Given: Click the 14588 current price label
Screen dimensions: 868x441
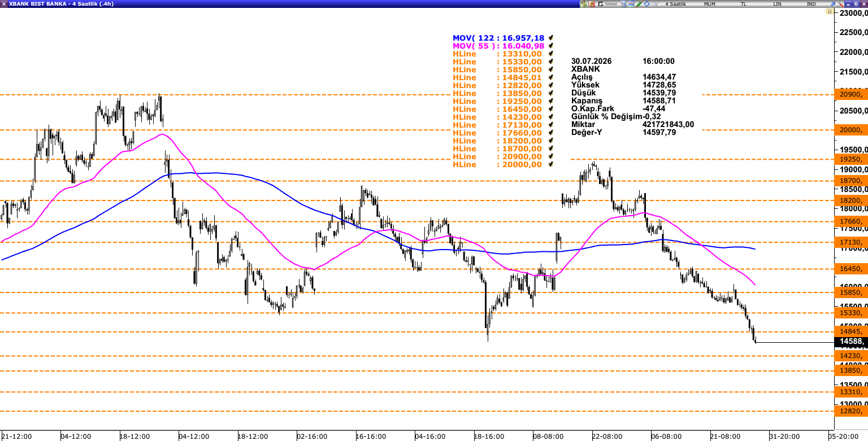Looking at the screenshot, I should click(x=851, y=342).
